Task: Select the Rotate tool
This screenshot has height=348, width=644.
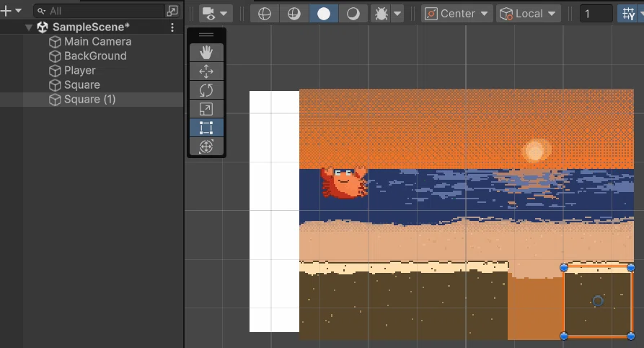Action: pos(206,90)
